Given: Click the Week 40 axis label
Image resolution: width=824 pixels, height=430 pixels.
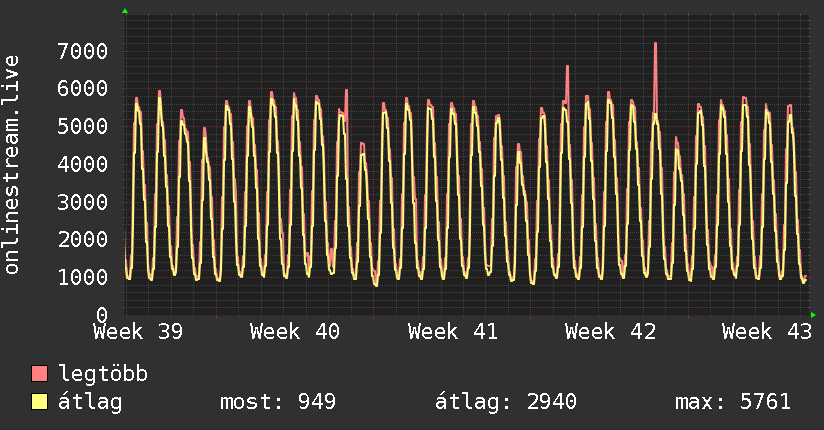Looking at the screenshot, I should coord(295,332).
